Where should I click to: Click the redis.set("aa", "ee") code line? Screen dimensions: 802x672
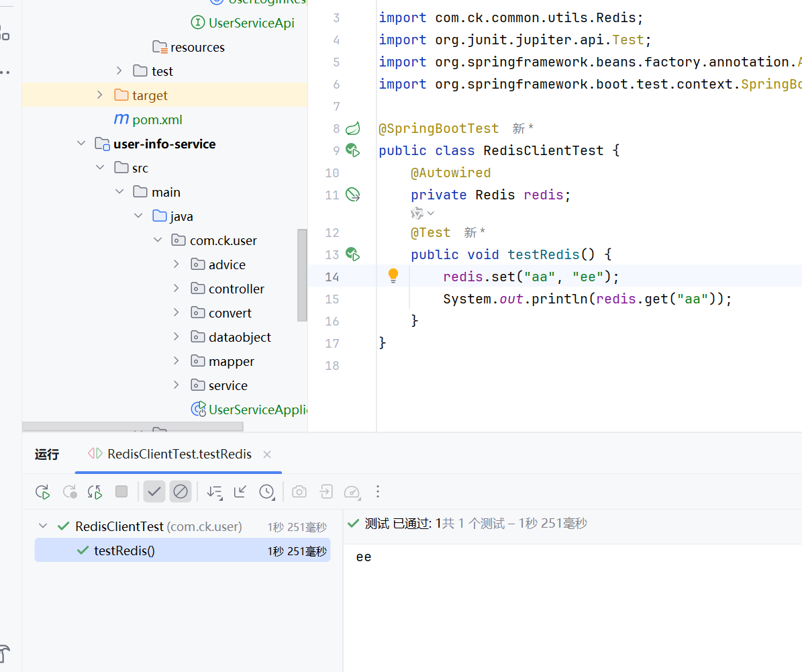coord(531,277)
